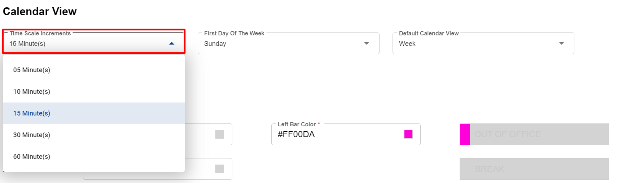Click gray swatch beside Left Bar Color field
The height and width of the screenshot is (183, 644).
click(220, 134)
